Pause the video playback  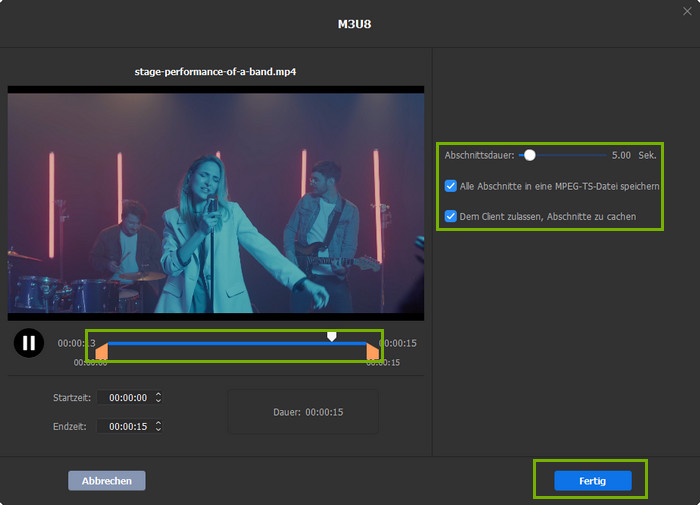(29, 343)
